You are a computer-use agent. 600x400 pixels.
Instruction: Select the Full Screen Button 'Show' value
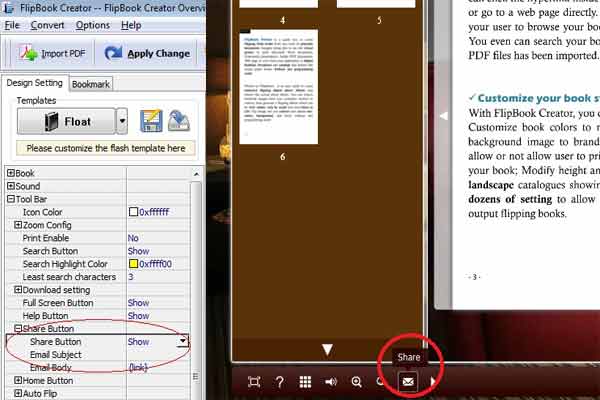(139, 303)
